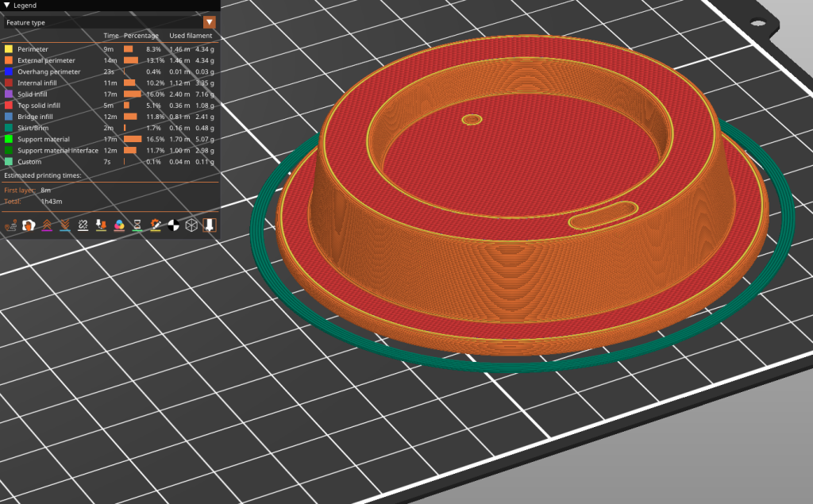Click Internal infill percentage 10.2%
The width and height of the screenshot is (813, 504).
155,83
